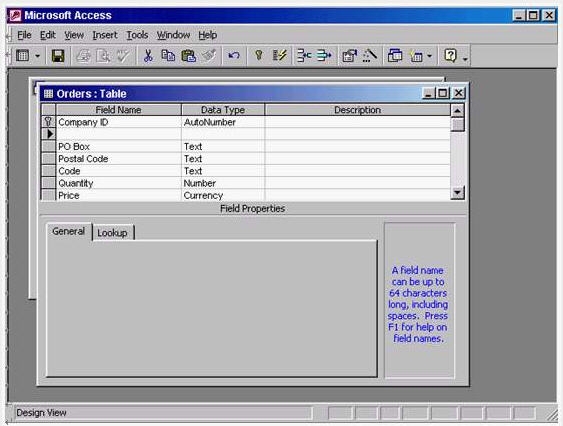Image resolution: width=563 pixels, height=426 pixels.
Task: Set Primary Key using the key icon
Action: (259, 56)
